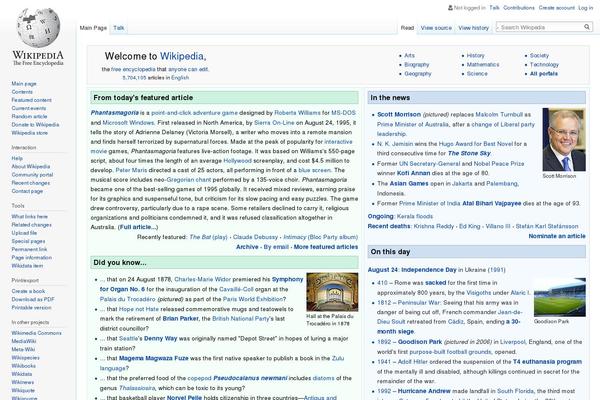
Task: Click the Wikipedia globe logo
Action: (38, 28)
